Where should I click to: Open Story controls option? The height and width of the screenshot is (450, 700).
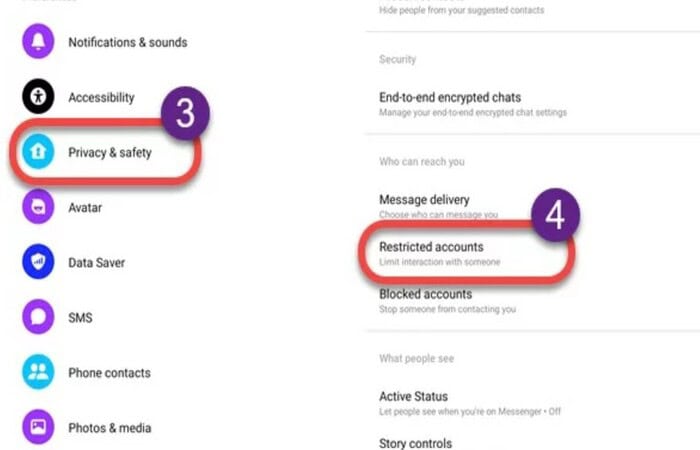tap(415, 443)
